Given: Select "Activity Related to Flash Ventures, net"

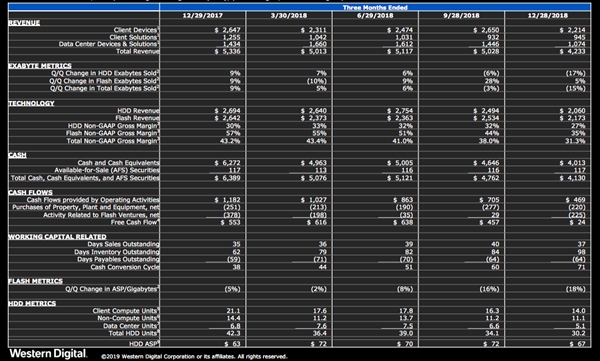Looking at the screenshot, I should click(101, 215).
